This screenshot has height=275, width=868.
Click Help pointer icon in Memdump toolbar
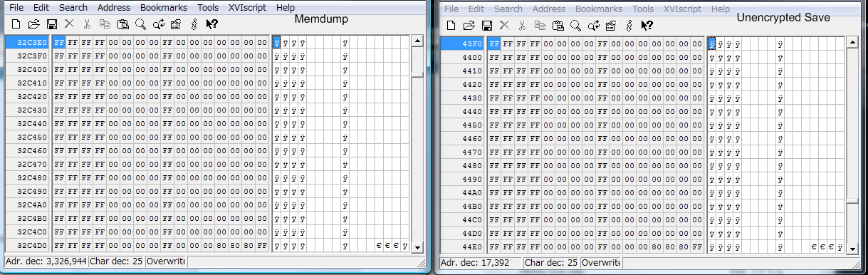(211, 24)
